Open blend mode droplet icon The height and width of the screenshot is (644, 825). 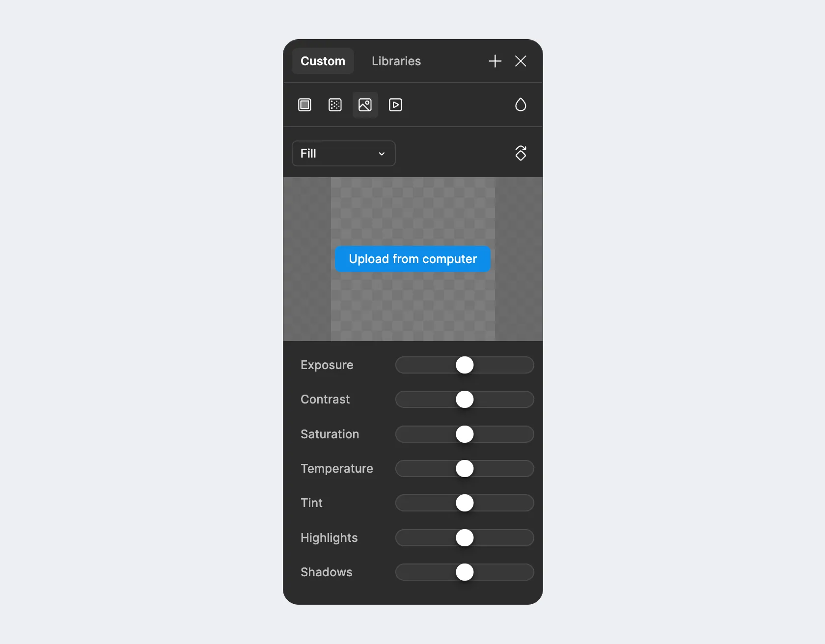[521, 105]
